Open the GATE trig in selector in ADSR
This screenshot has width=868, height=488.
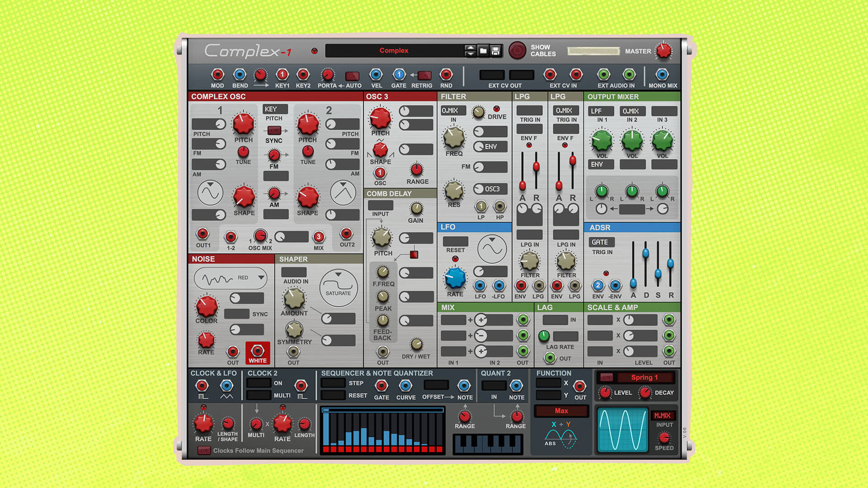point(602,242)
